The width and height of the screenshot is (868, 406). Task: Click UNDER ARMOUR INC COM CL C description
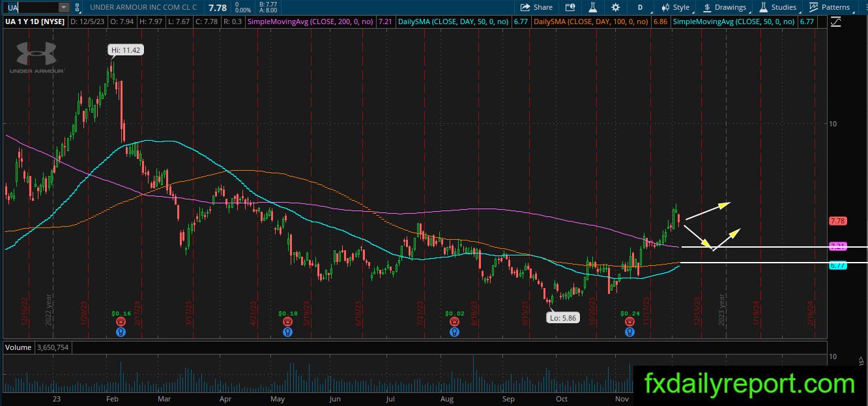[x=143, y=7]
